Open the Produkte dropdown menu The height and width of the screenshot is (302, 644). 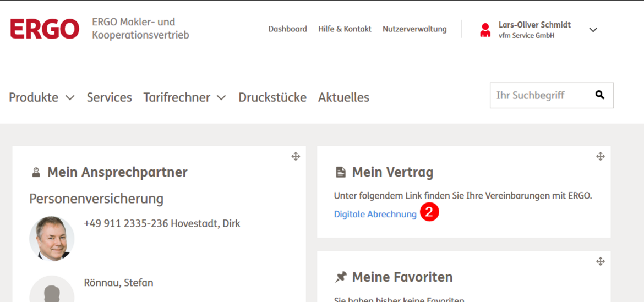click(x=42, y=98)
